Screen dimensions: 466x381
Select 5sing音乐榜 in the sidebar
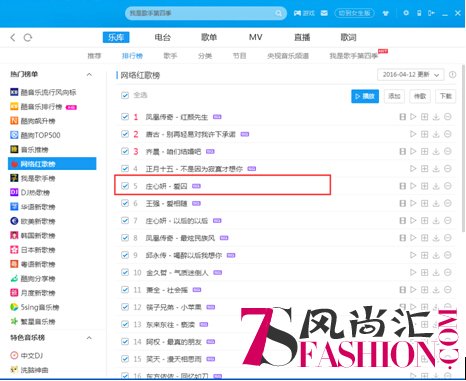[x=35, y=307]
